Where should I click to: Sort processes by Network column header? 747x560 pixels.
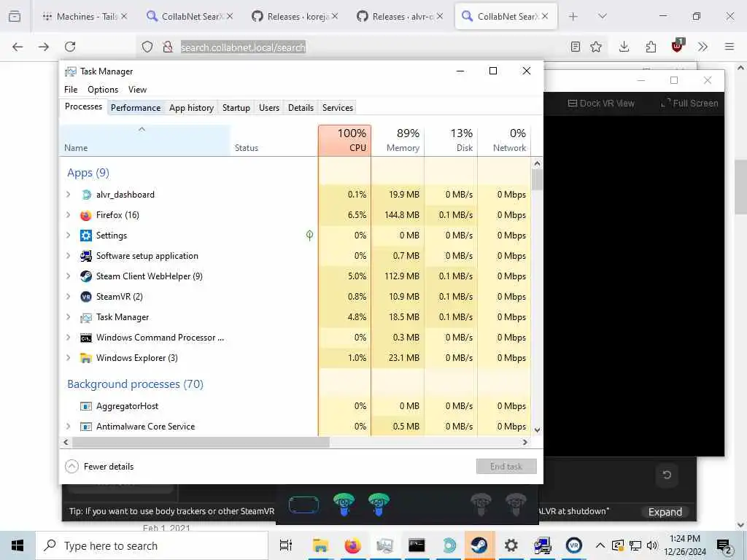click(505, 141)
